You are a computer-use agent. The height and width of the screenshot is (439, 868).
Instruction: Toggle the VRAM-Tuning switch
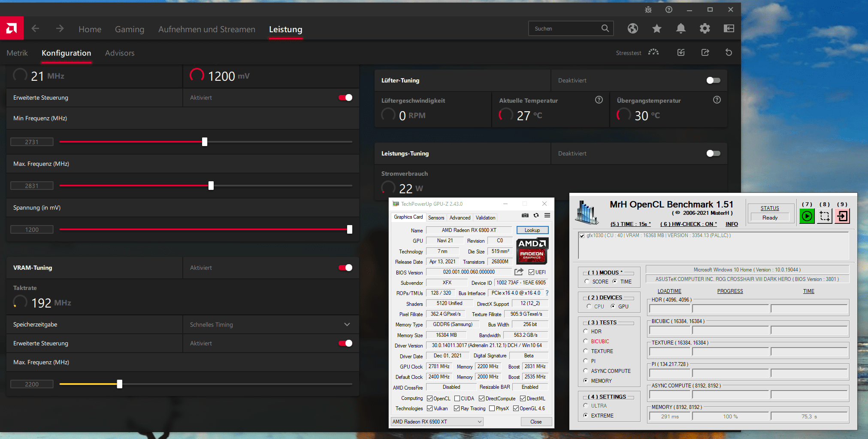point(345,268)
